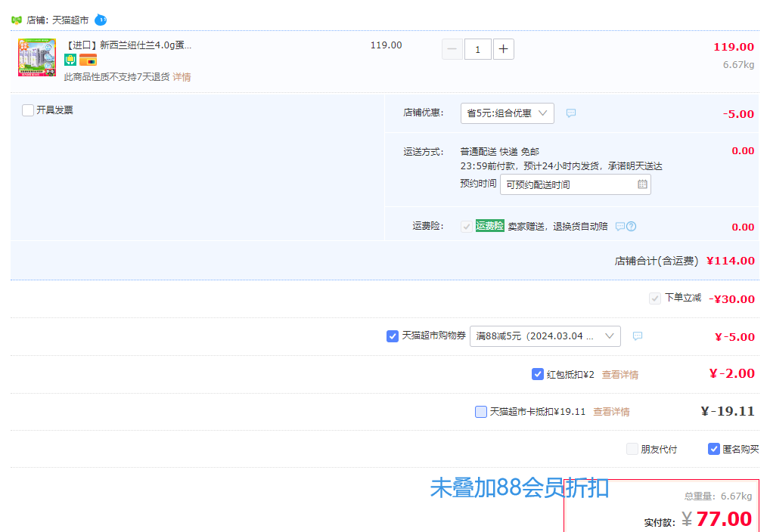This screenshot has height=532, width=770.
Task: Focus the 可预约配送时间 delivery time field
Action: [x=576, y=184]
